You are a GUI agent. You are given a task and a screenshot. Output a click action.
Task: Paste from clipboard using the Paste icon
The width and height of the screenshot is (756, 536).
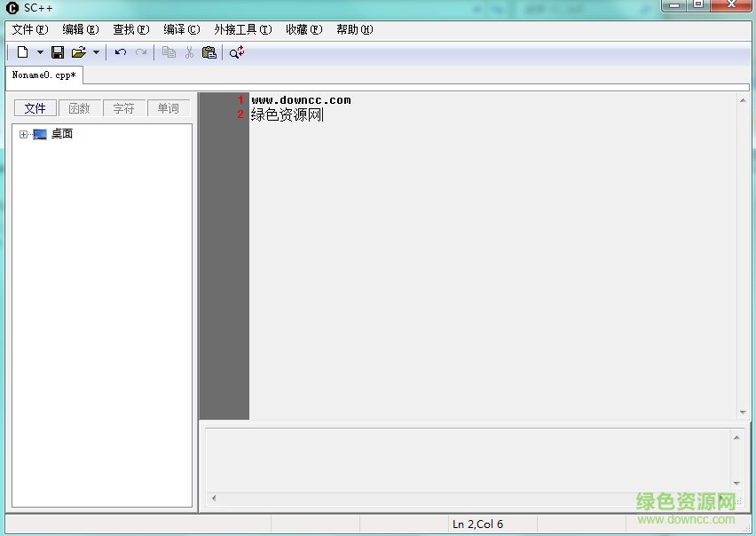(209, 51)
